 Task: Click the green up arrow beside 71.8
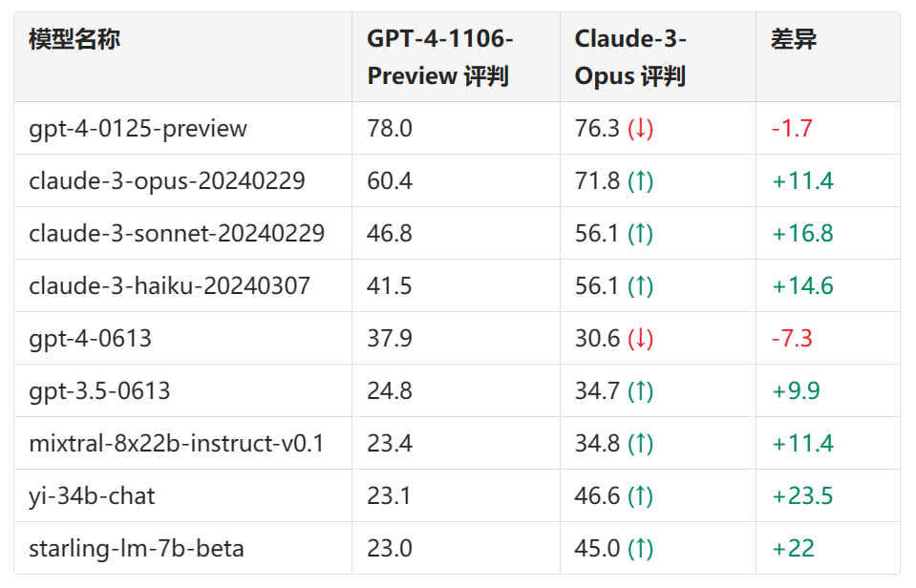(x=640, y=181)
